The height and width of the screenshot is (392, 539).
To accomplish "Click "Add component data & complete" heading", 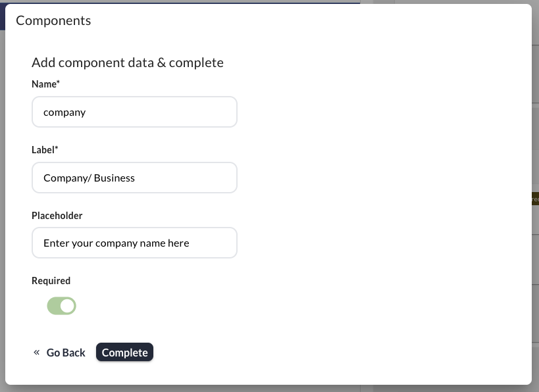I will [128, 62].
